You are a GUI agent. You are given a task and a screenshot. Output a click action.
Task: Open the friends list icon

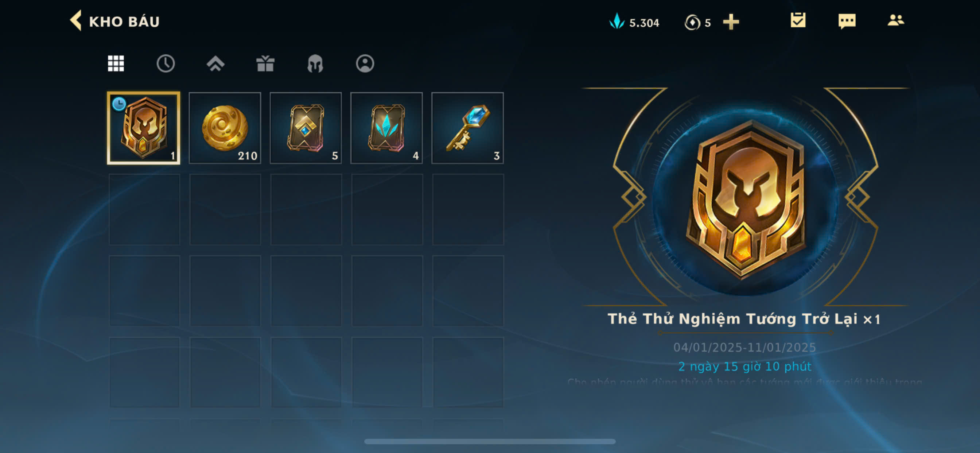pos(895,20)
